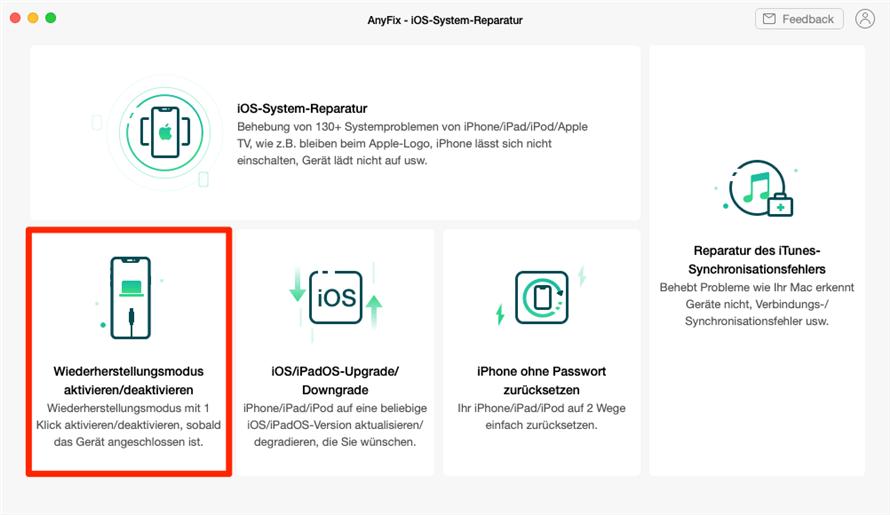Maximize the window with green button

coord(51,18)
